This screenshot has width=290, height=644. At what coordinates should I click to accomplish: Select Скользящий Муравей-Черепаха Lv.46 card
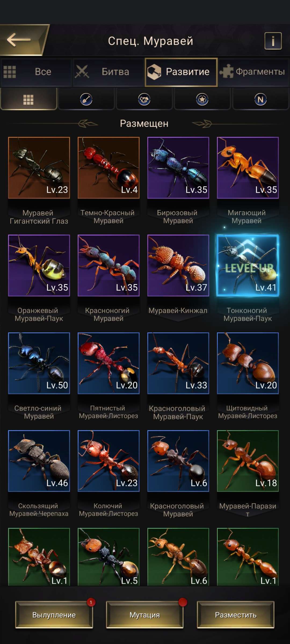(39, 461)
